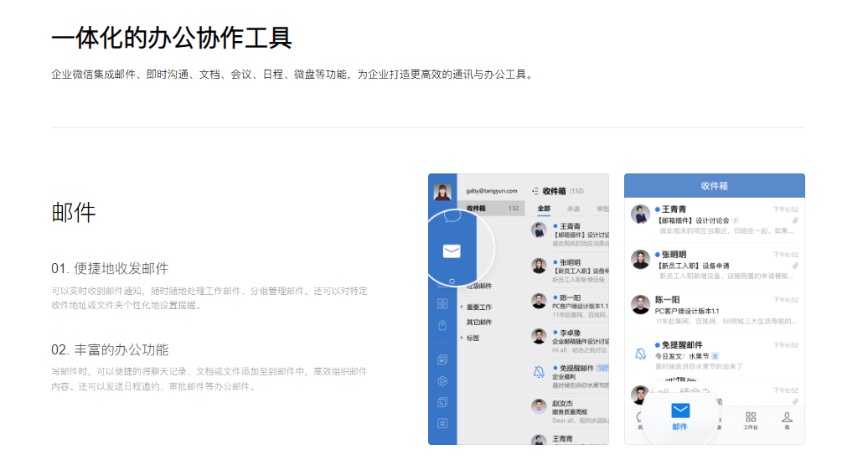Open the profile 我 icon in mobile bottom bar

point(787,420)
